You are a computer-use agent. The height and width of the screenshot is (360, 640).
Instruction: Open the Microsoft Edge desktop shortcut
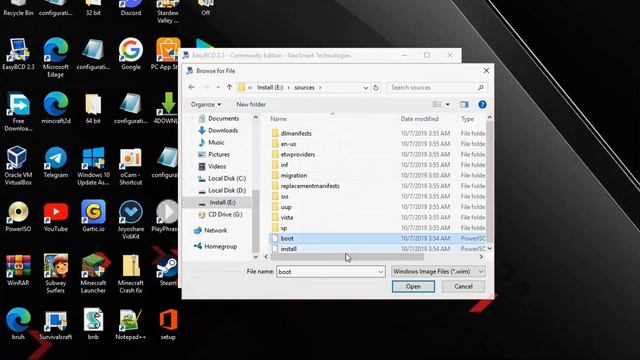click(x=56, y=57)
